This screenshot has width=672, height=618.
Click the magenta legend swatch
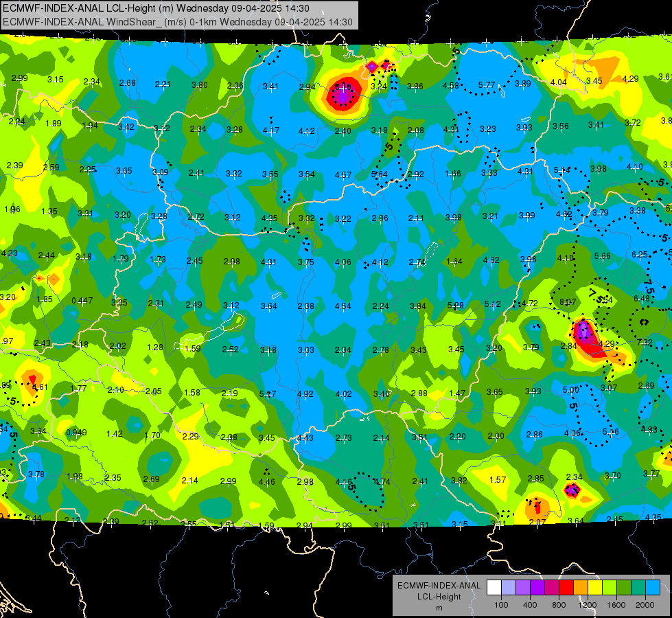point(552,588)
